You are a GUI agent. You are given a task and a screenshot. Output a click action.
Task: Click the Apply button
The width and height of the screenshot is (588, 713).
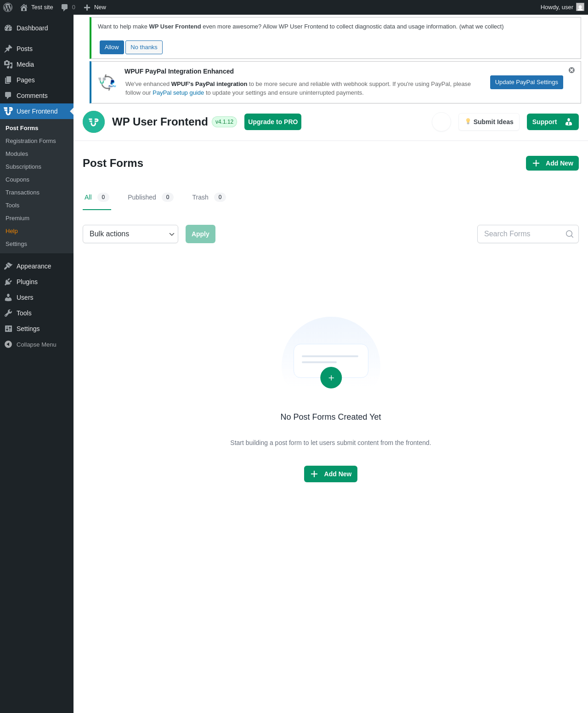tap(200, 234)
